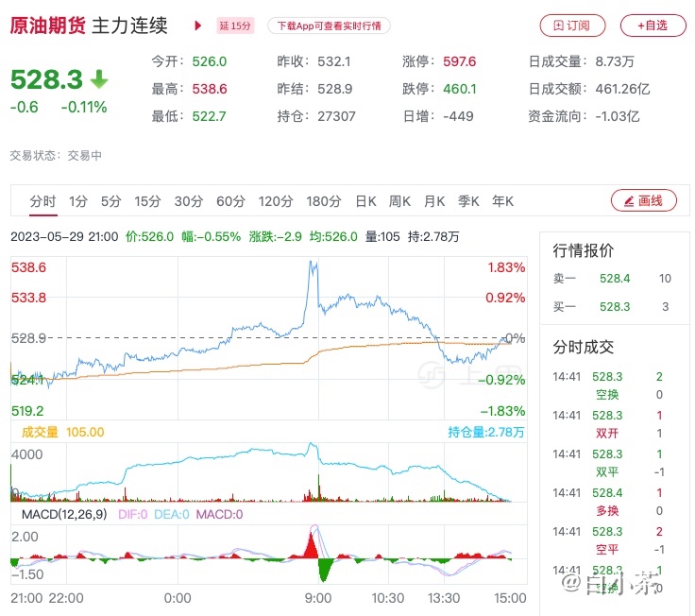The height and width of the screenshot is (616, 695).
Task: Add to watchlist with +自选 button
Action: (x=653, y=26)
